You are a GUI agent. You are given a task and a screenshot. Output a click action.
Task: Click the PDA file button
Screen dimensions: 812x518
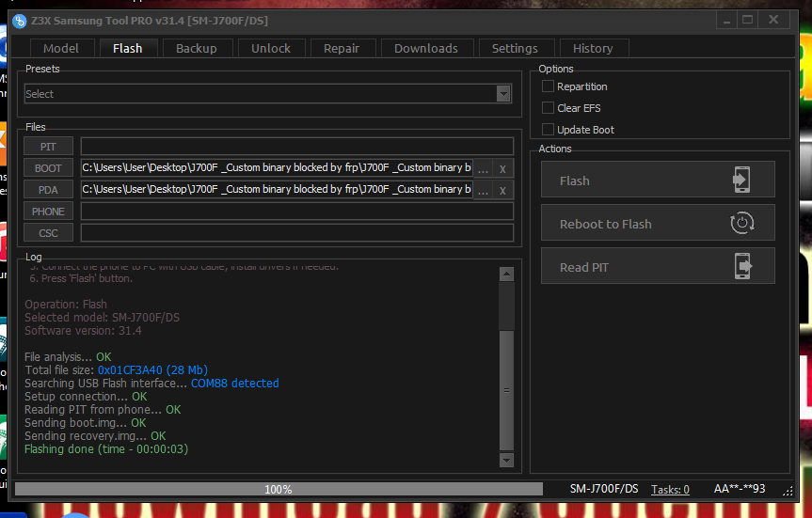click(48, 190)
